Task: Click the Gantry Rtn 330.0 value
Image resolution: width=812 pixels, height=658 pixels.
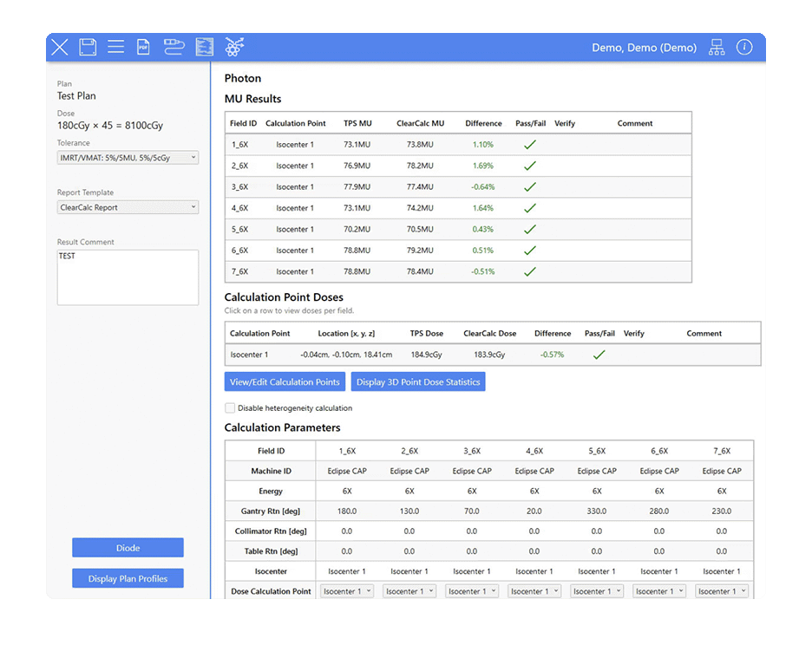Action: click(597, 511)
